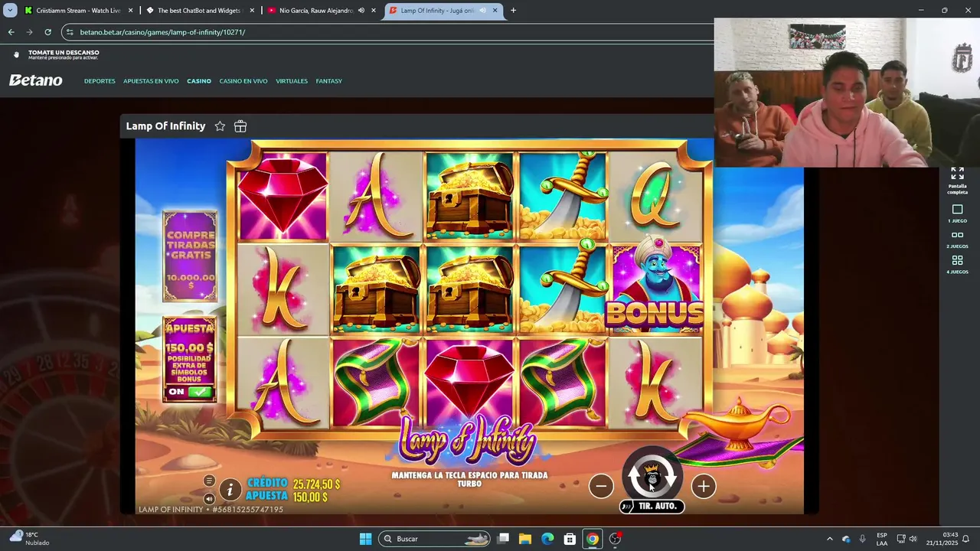This screenshot has width=980, height=551.
Task: Activate the Tomate un descanso hand icon
Action: point(16,54)
